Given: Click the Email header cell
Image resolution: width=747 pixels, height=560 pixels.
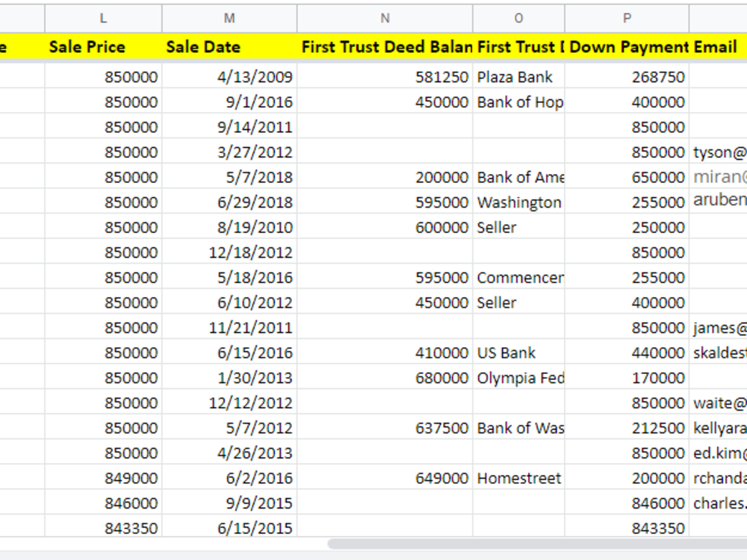Looking at the screenshot, I should click(718, 46).
